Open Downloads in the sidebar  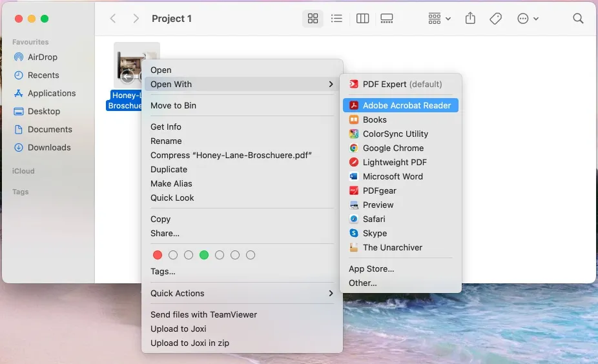pyautogui.click(x=43, y=148)
